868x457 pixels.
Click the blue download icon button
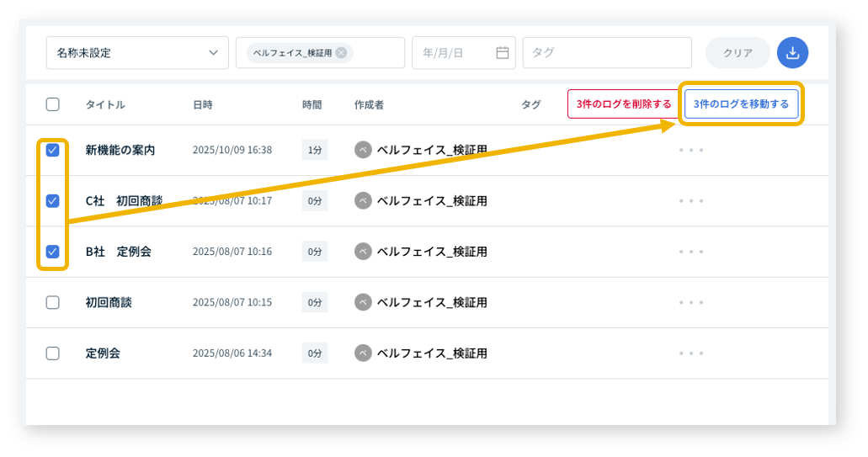[792, 52]
